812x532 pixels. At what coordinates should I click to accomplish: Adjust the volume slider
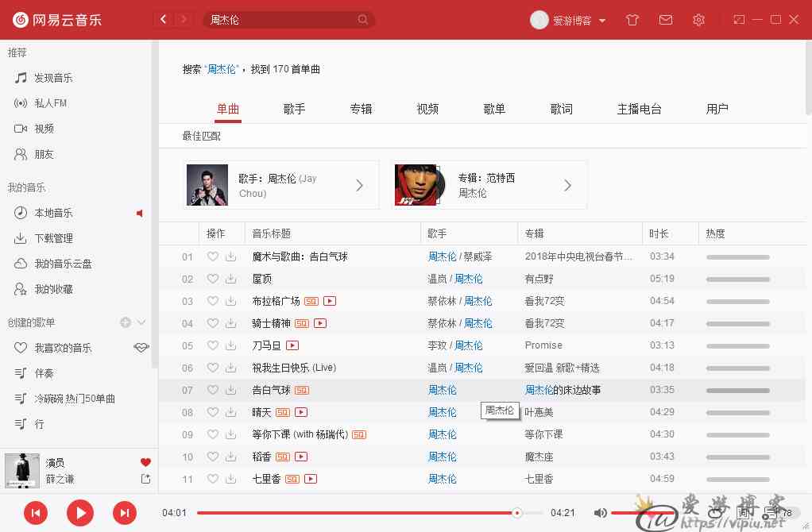644,513
